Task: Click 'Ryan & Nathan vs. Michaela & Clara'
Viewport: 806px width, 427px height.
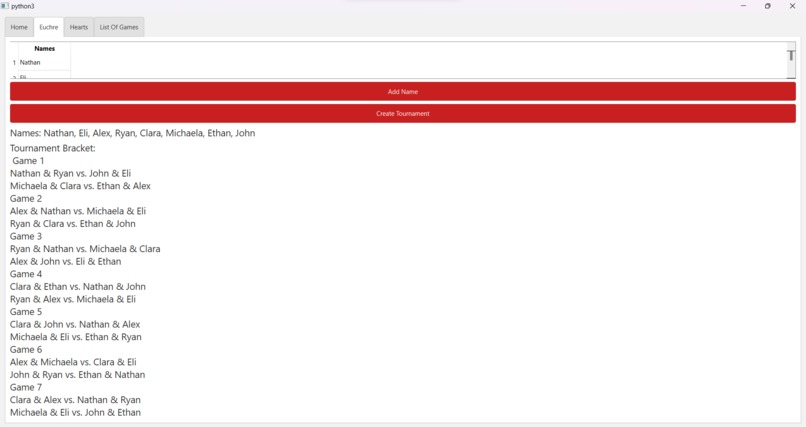Action: pos(85,249)
